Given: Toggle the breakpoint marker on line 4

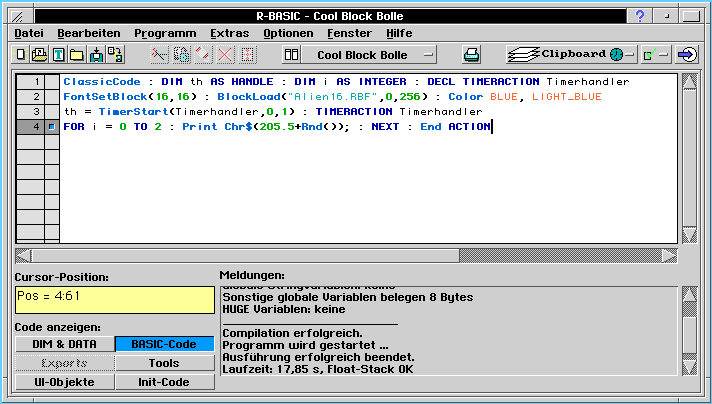Looking at the screenshot, I should (52, 127).
